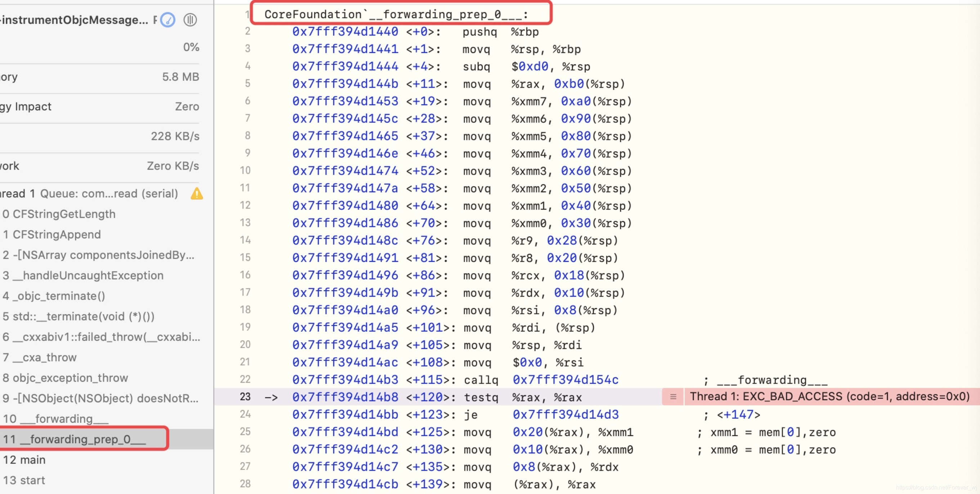Click the movq $0x0, %rsi instruction on line 21

click(x=523, y=362)
